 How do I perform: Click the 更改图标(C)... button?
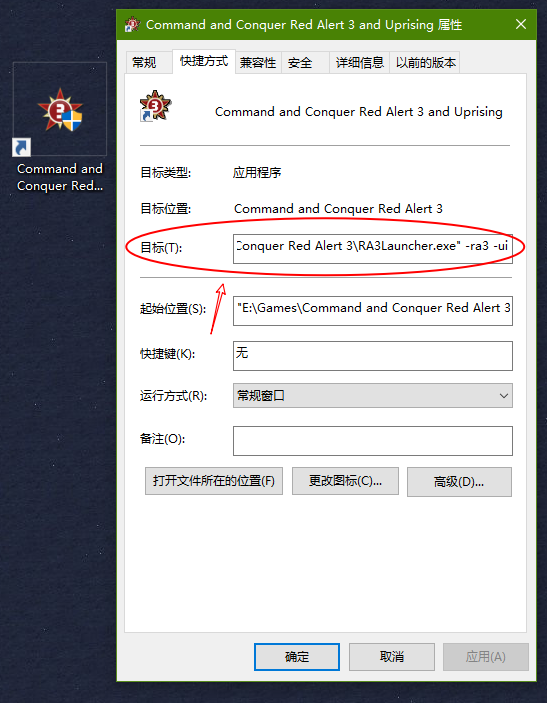[345, 481]
